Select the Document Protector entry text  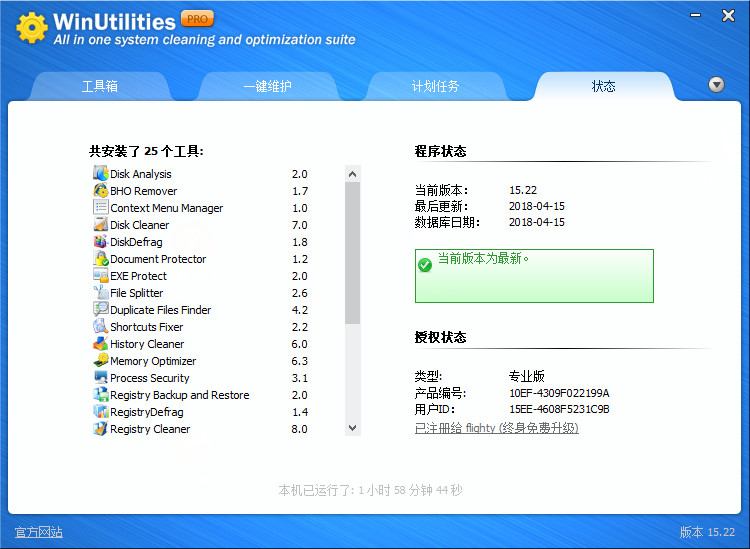[158, 259]
